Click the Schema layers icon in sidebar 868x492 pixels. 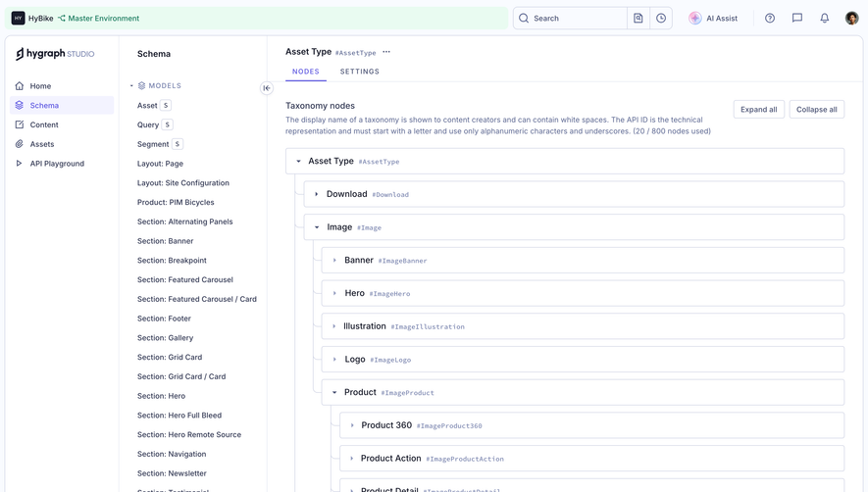(x=20, y=105)
